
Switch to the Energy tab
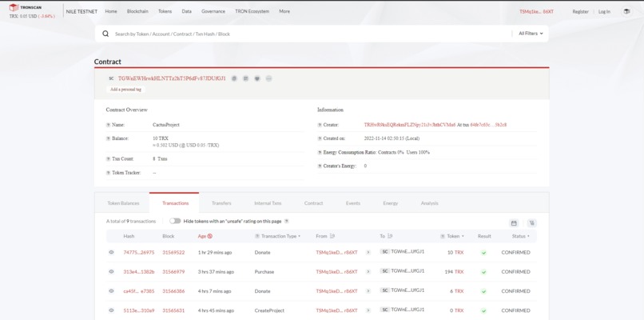pos(390,203)
